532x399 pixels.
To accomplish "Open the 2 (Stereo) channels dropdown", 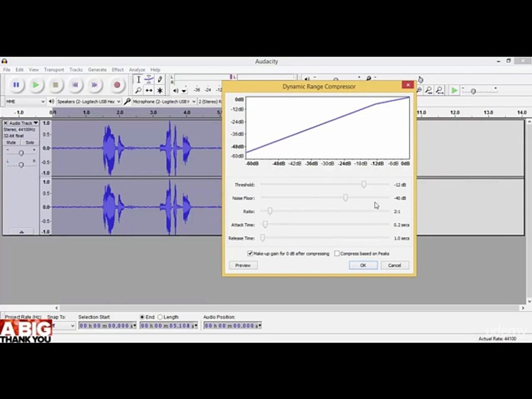I will click(210, 101).
